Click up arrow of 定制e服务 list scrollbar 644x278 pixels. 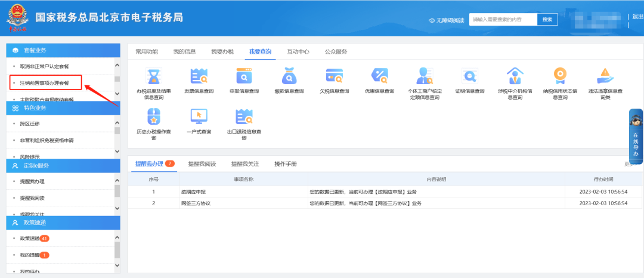117,180
